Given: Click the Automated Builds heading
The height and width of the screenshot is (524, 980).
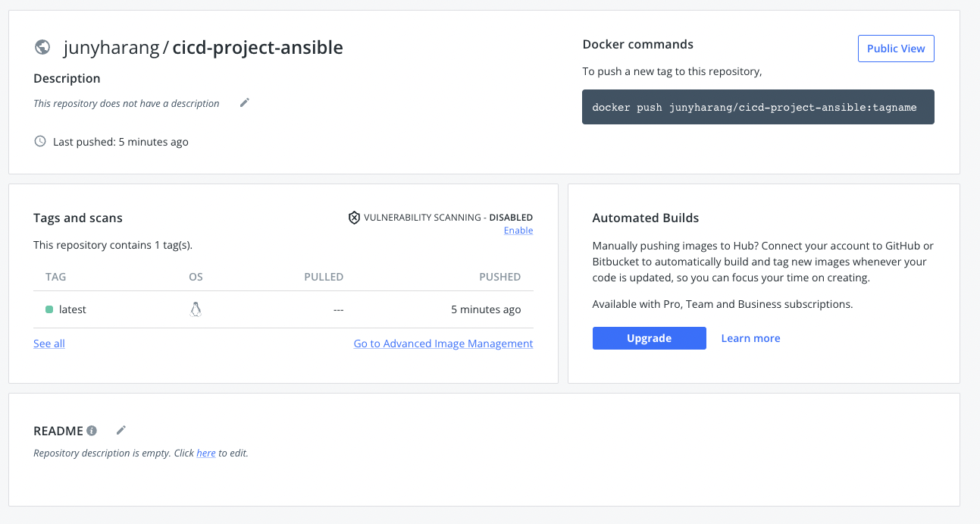Looking at the screenshot, I should pos(646,218).
